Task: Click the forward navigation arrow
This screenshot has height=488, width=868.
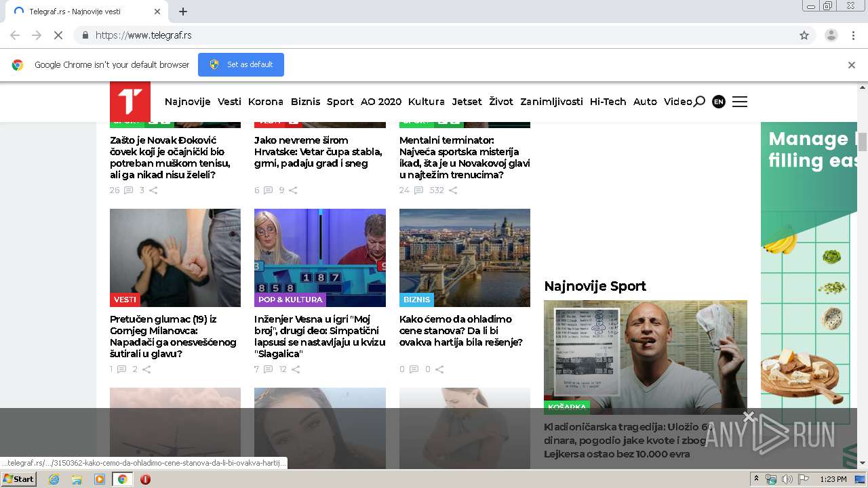Action: [37, 35]
